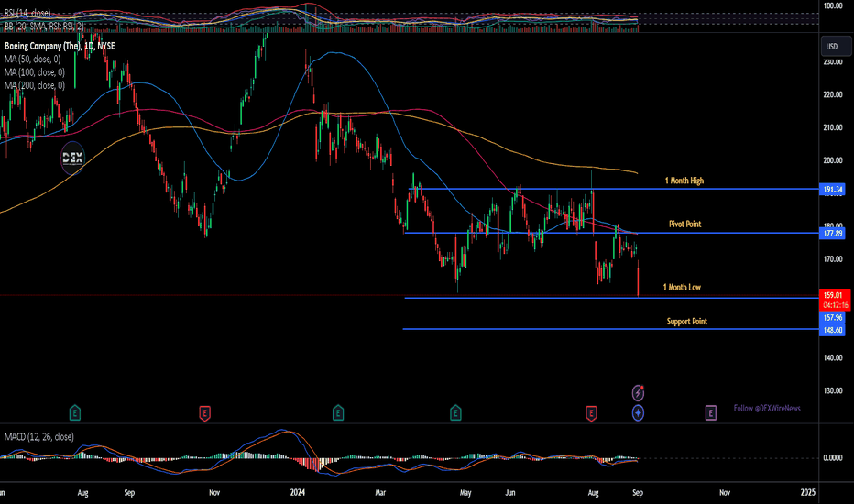This screenshot has height=504, width=854.
Task: Click the 1 Month High text label
Action: click(684, 181)
